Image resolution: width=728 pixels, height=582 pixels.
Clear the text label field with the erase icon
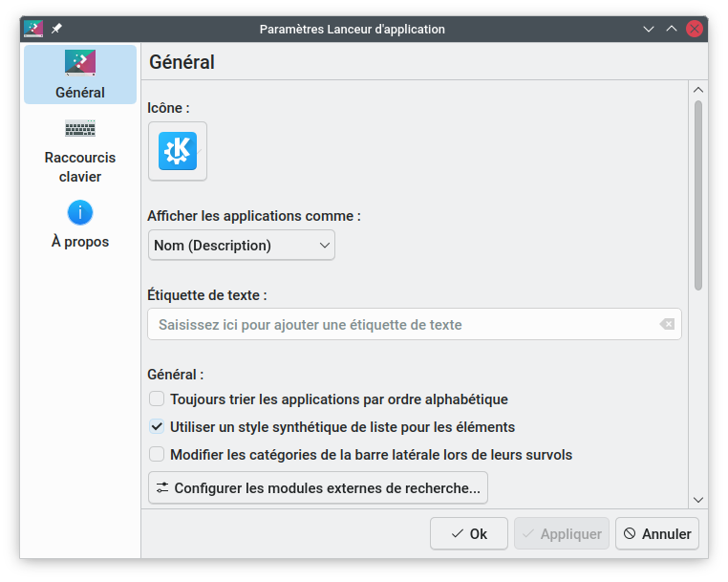(667, 324)
